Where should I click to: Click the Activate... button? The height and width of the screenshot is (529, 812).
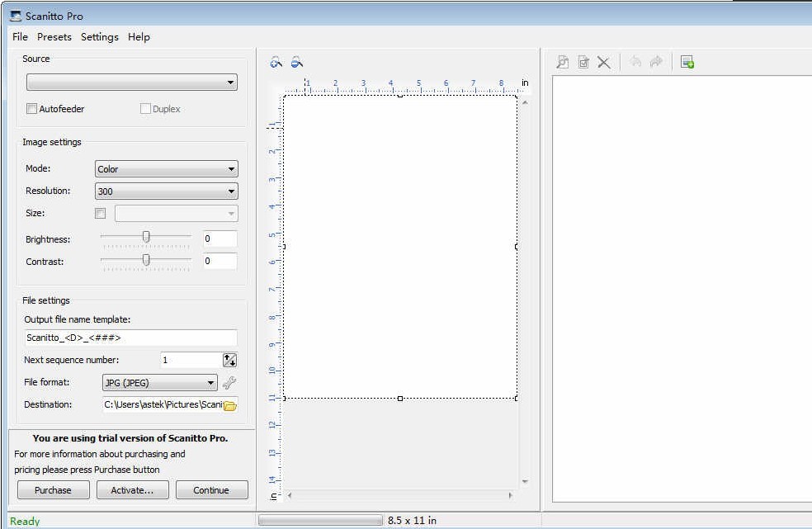coord(133,490)
